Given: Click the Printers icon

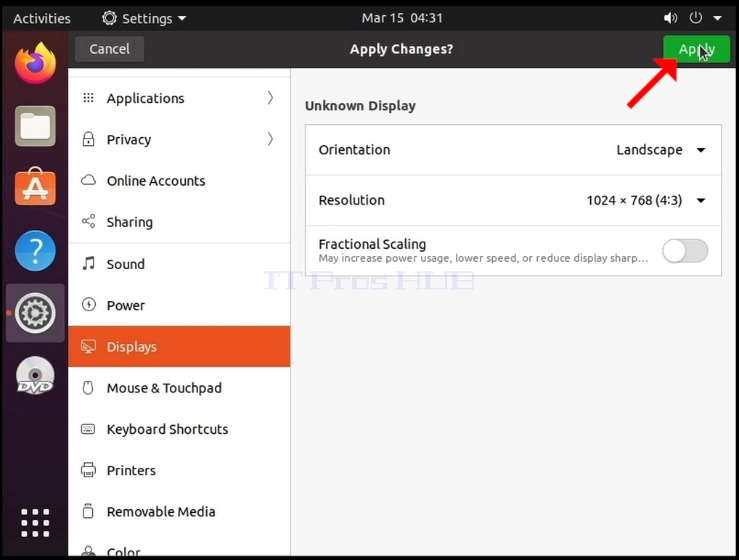Looking at the screenshot, I should click(88, 470).
